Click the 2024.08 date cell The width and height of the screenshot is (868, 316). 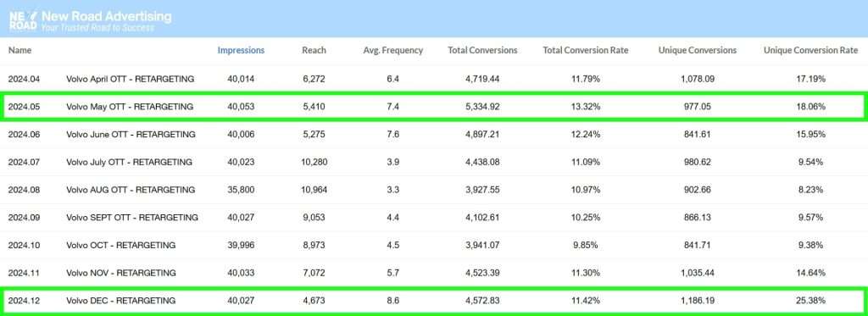point(24,190)
